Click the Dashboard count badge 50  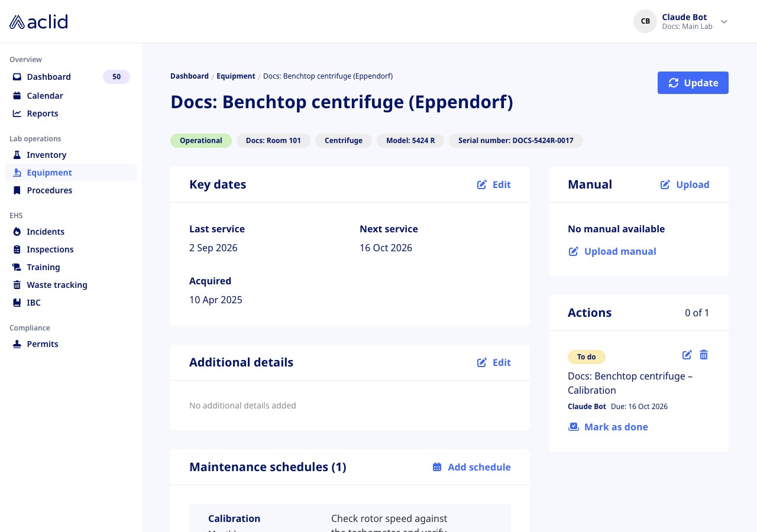click(x=117, y=77)
